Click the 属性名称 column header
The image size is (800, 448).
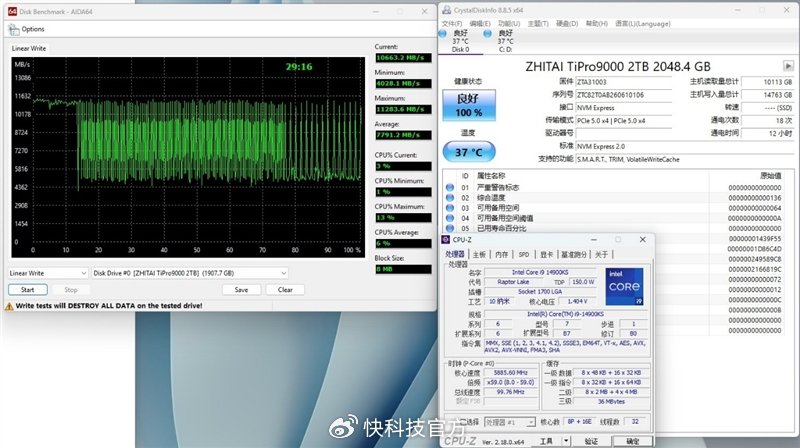[x=491, y=176]
